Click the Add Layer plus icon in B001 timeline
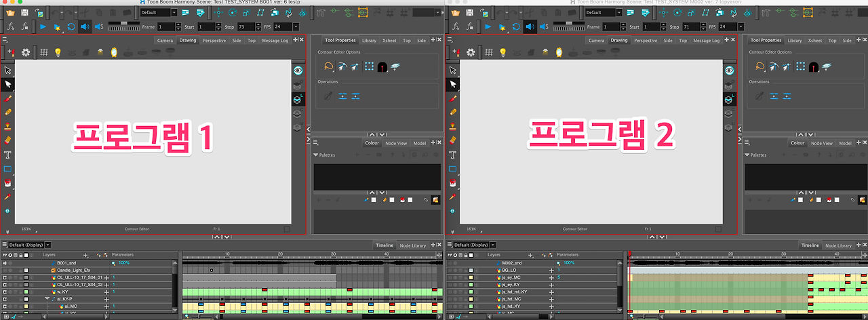 (x=85, y=256)
